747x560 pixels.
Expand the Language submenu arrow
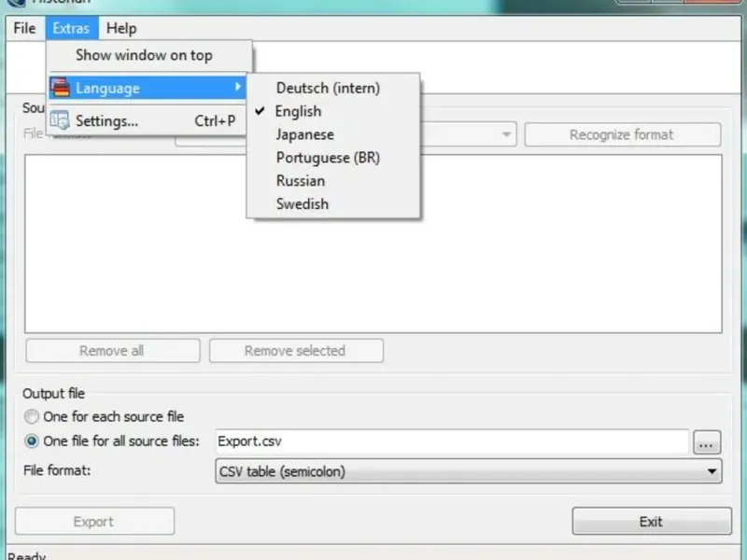pos(238,87)
